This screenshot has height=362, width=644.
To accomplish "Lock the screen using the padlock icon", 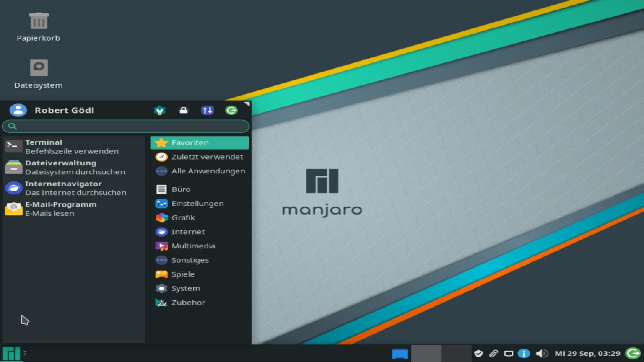I will coord(184,110).
